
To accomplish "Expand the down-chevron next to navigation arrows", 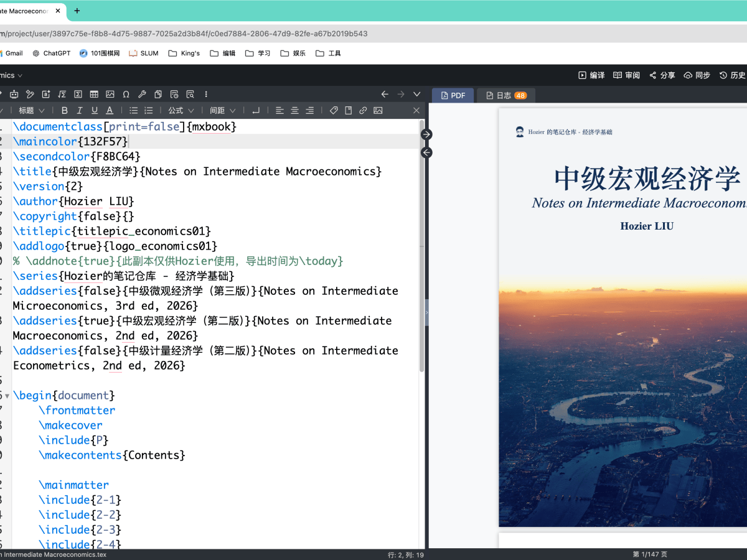I will (417, 95).
